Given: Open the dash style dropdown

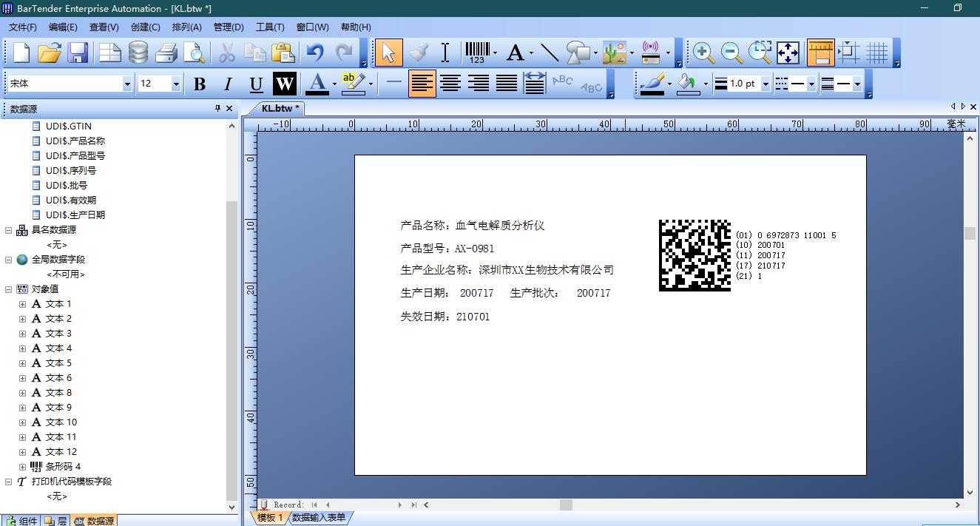Looking at the screenshot, I should point(811,84).
